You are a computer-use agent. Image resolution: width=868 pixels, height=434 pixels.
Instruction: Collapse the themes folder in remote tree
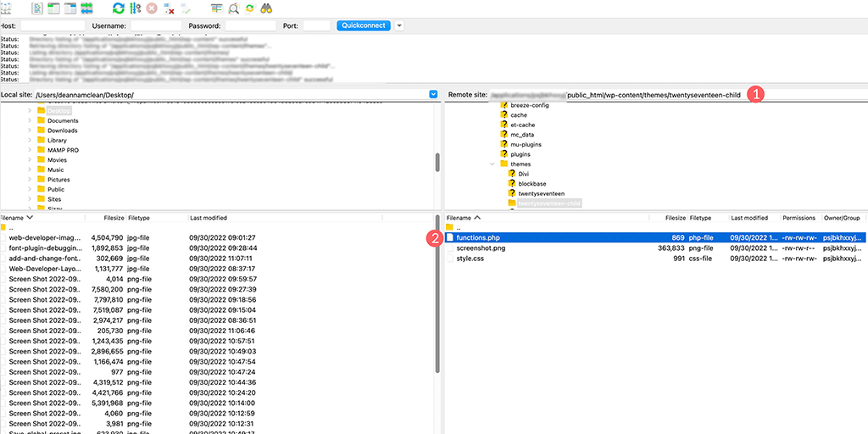[x=492, y=164]
